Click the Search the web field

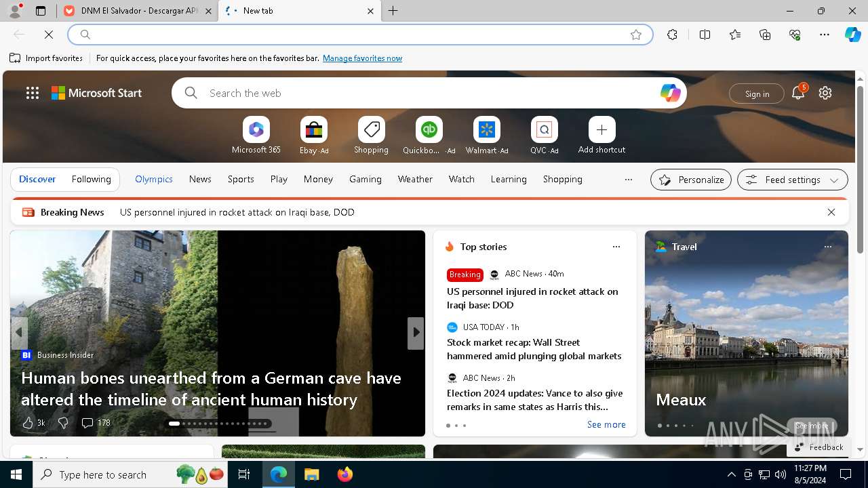pyautogui.click(x=429, y=93)
